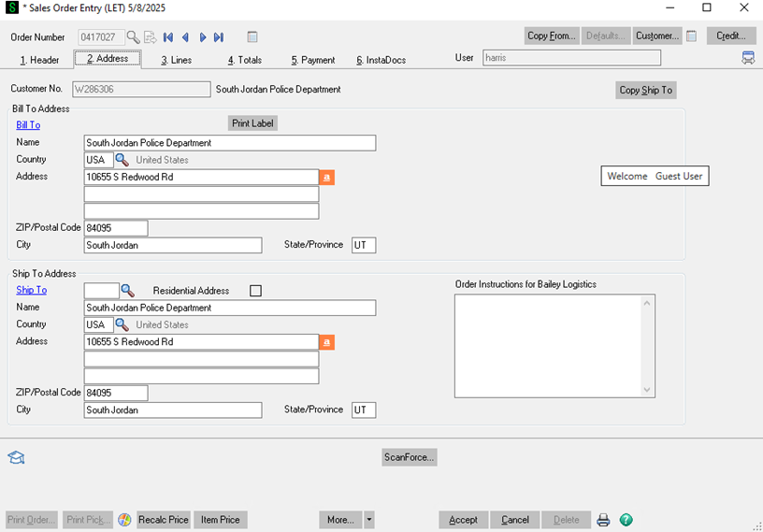
Task: Open the Ship To code lookup icon
Action: tap(128, 291)
